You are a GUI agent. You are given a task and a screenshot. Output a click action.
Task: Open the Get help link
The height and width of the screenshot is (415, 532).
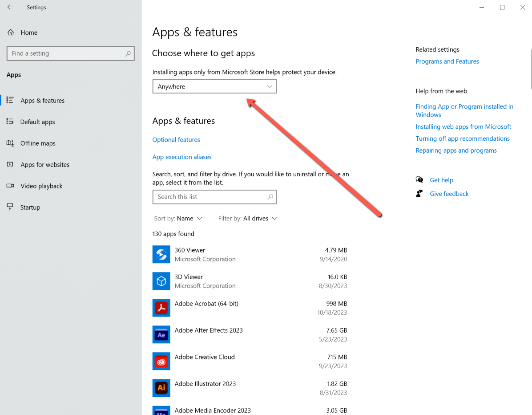(x=441, y=180)
